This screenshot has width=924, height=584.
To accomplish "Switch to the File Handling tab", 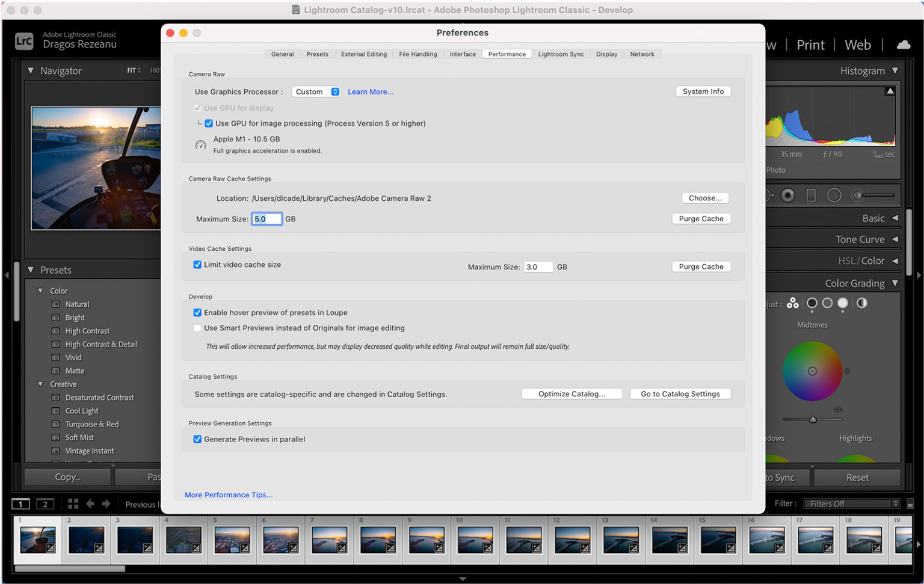I will click(x=417, y=54).
